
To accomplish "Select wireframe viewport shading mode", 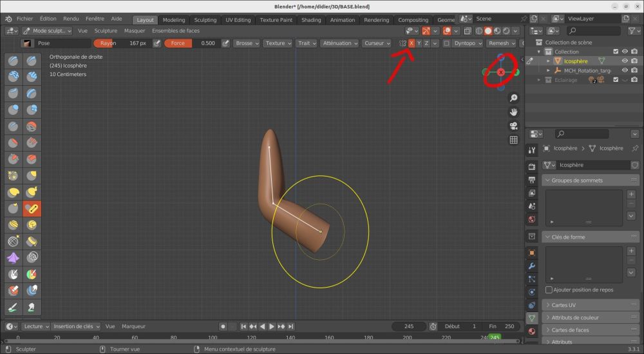I will 479,31.
